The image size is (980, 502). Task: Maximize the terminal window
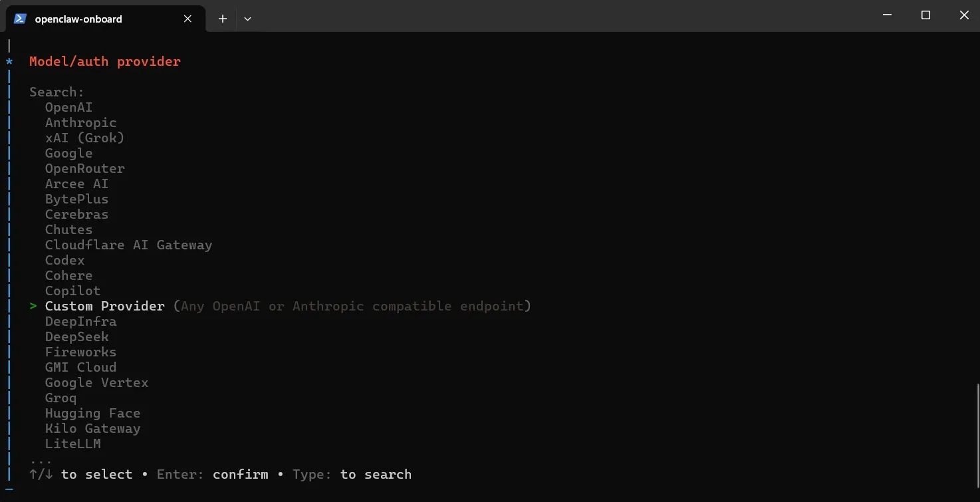point(925,15)
